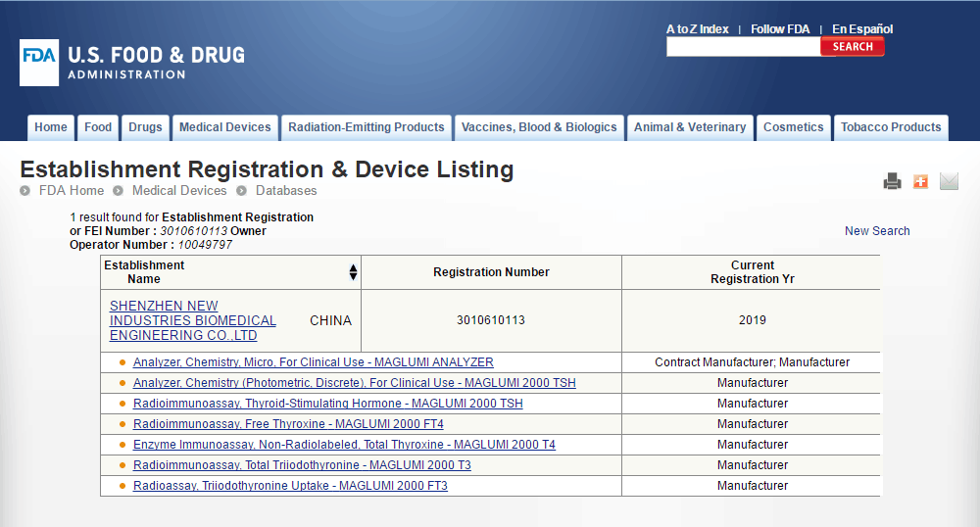Open Analyzer Chemistry Photometric MAGLUMI 2000 TSH link
Screen dimensions: 980x527
[355, 383]
